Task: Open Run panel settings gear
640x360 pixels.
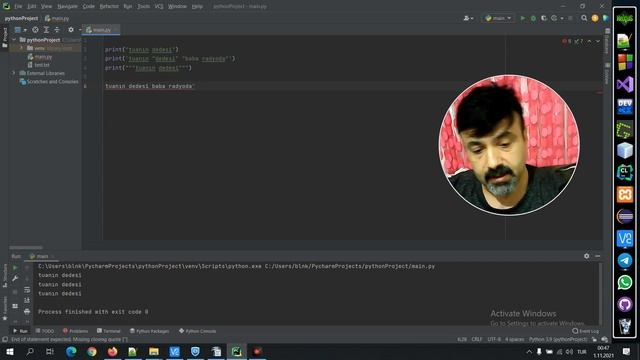Action: 587,256
